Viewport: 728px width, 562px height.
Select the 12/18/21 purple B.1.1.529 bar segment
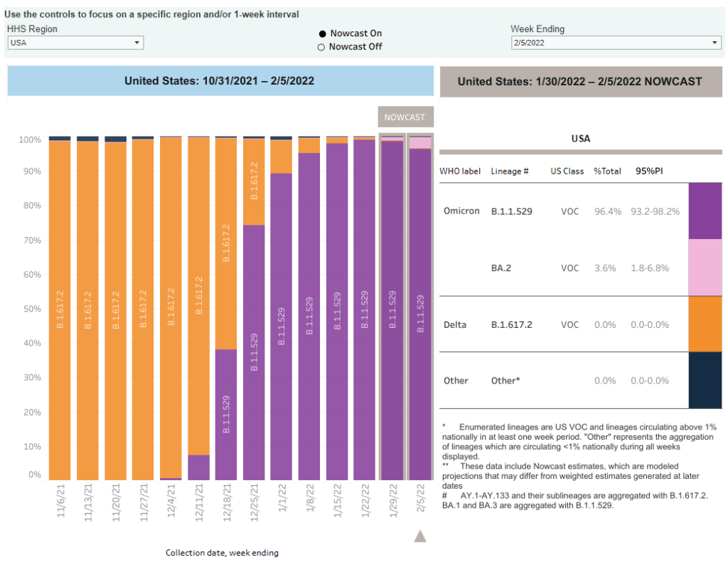click(226, 414)
